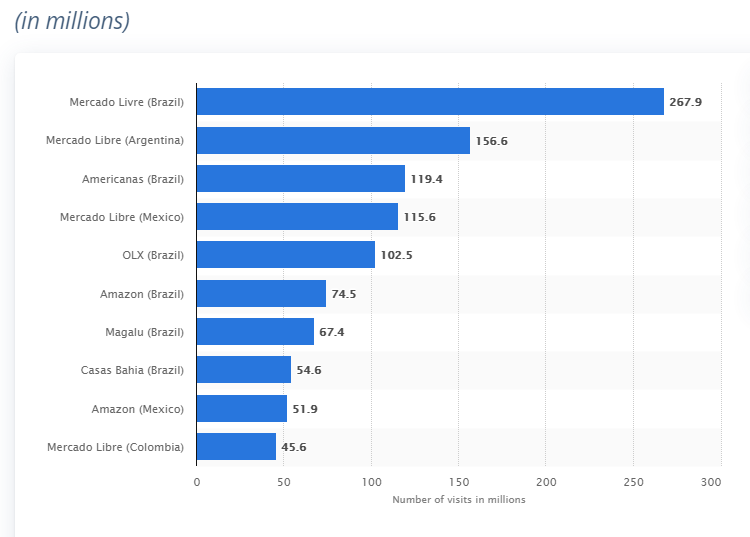Click the '(in millions)' heading text
The height and width of the screenshot is (537, 750).
pos(72,21)
